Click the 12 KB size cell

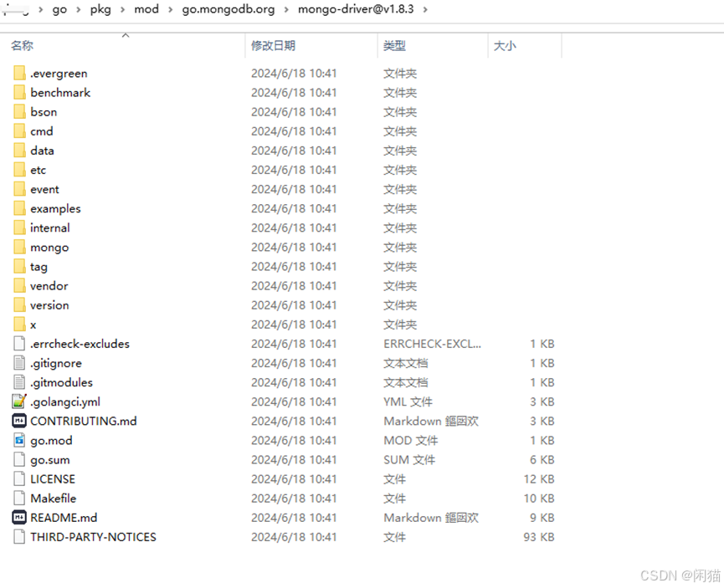539,479
